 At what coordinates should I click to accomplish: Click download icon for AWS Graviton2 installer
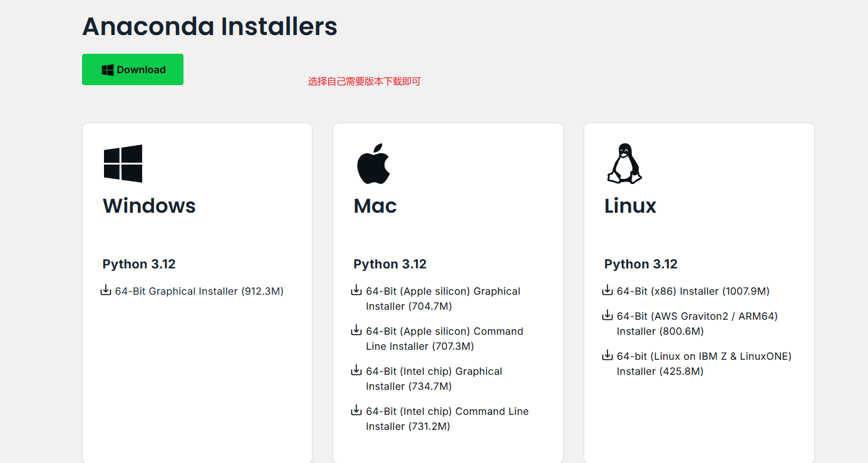pos(607,315)
